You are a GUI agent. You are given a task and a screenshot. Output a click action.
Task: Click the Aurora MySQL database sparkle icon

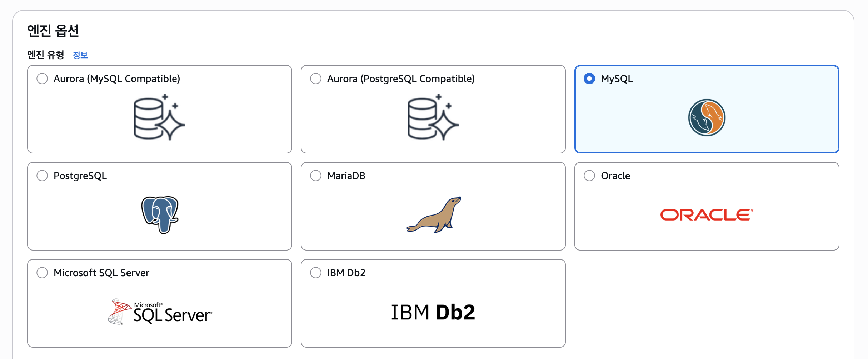pos(159,117)
